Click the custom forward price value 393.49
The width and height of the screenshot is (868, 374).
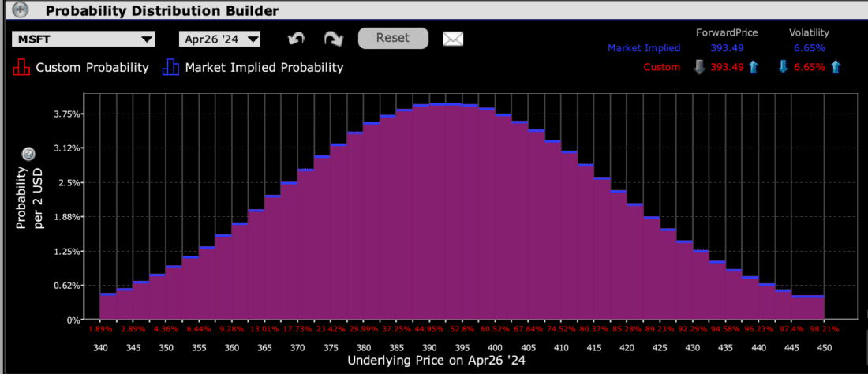tap(725, 67)
